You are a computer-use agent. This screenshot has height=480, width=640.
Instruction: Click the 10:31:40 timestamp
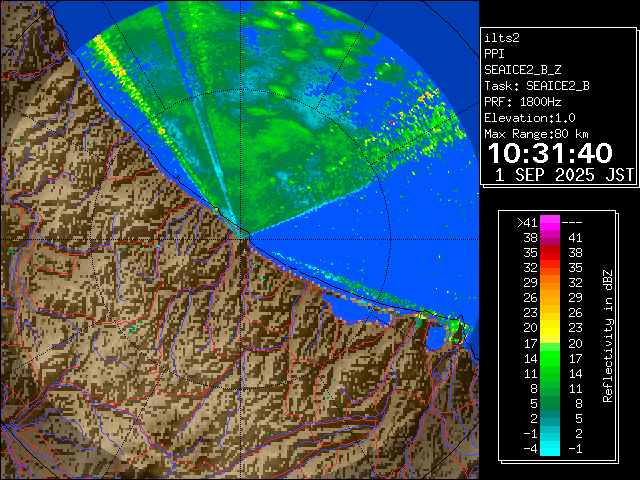pos(550,153)
